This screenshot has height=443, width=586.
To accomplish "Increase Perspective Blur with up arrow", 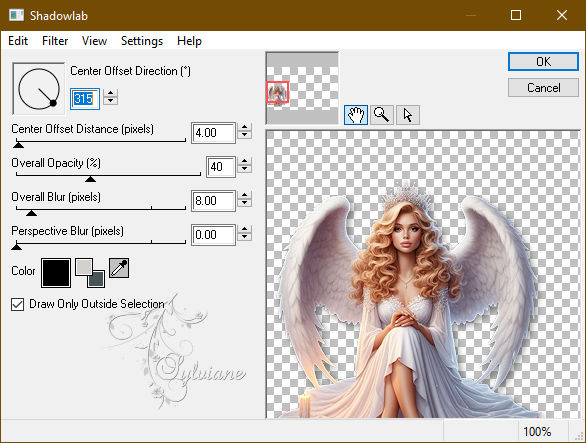I will click(x=244, y=230).
